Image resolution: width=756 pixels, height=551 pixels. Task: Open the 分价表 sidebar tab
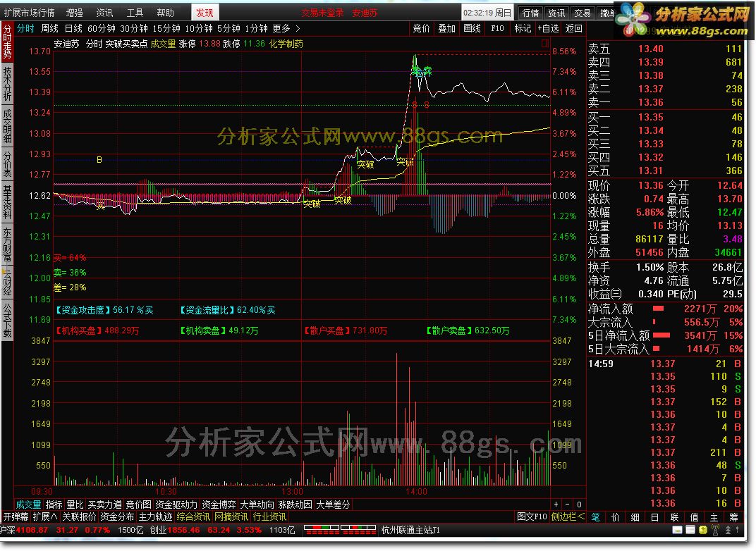(x=7, y=164)
